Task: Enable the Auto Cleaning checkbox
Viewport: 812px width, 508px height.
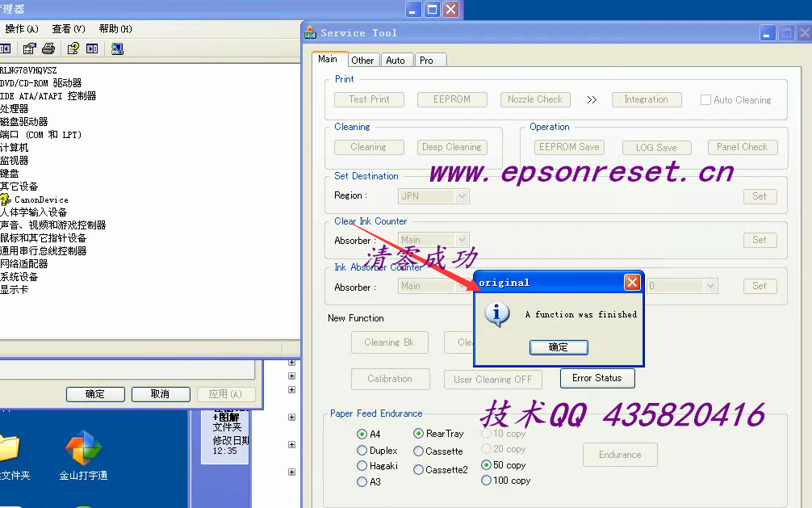Action: pyautogui.click(x=705, y=100)
